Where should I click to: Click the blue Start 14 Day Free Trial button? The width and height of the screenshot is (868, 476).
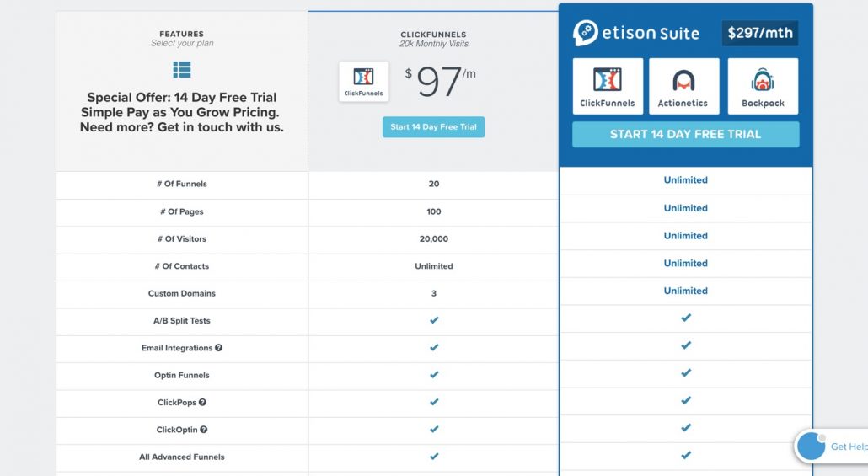433,127
